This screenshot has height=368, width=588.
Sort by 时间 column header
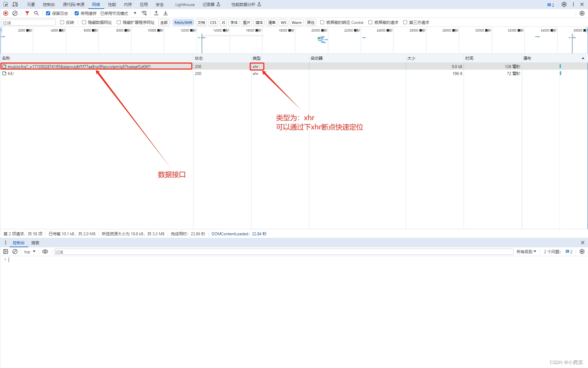click(x=493, y=58)
